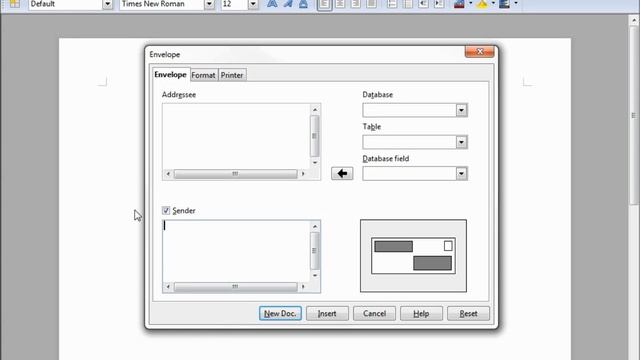Screen dimensions: 640x360
Task: Open the Default paragraph style dropdown
Action: point(107,4)
